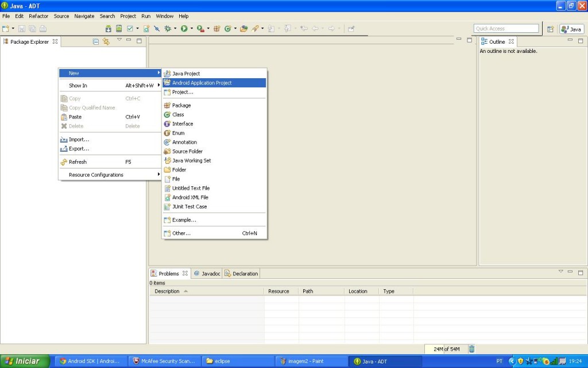Viewport: 588px width, 368px height.
Task: Choose Class in the New submenu
Action: coord(214,114)
